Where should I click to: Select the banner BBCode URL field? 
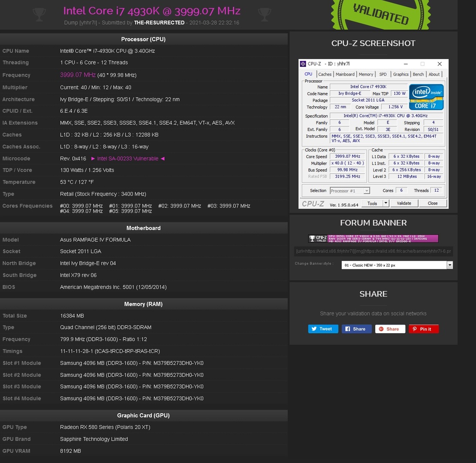[x=373, y=251]
